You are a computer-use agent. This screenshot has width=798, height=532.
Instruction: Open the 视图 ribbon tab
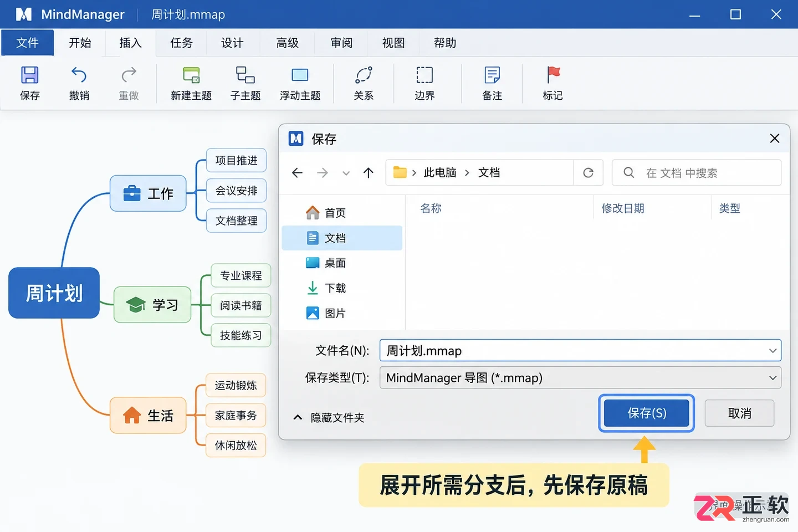coord(393,43)
